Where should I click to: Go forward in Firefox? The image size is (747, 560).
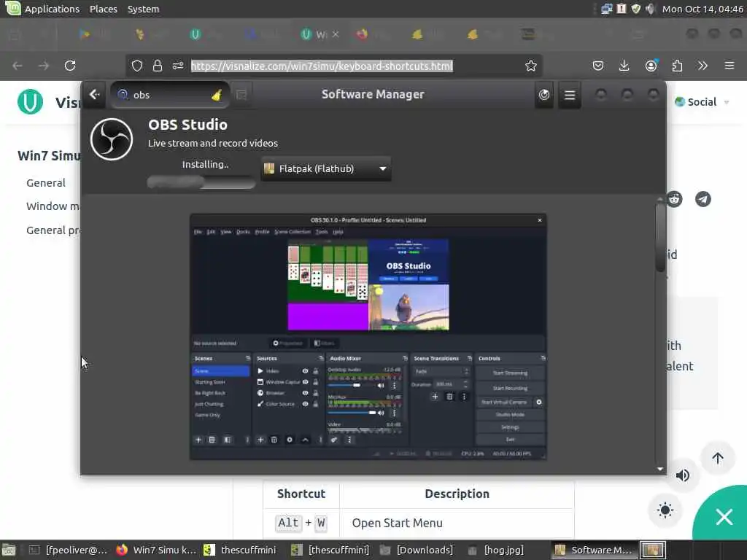click(44, 66)
